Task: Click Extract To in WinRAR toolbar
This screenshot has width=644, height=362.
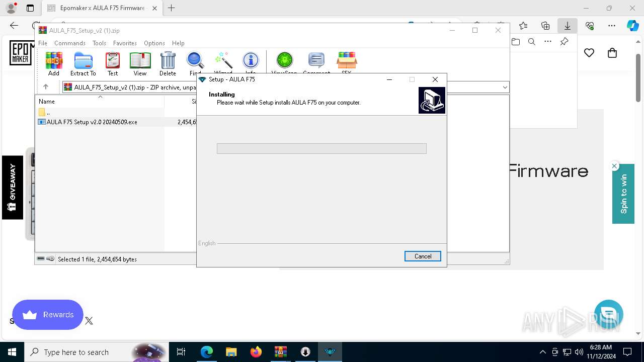Action: (83, 64)
